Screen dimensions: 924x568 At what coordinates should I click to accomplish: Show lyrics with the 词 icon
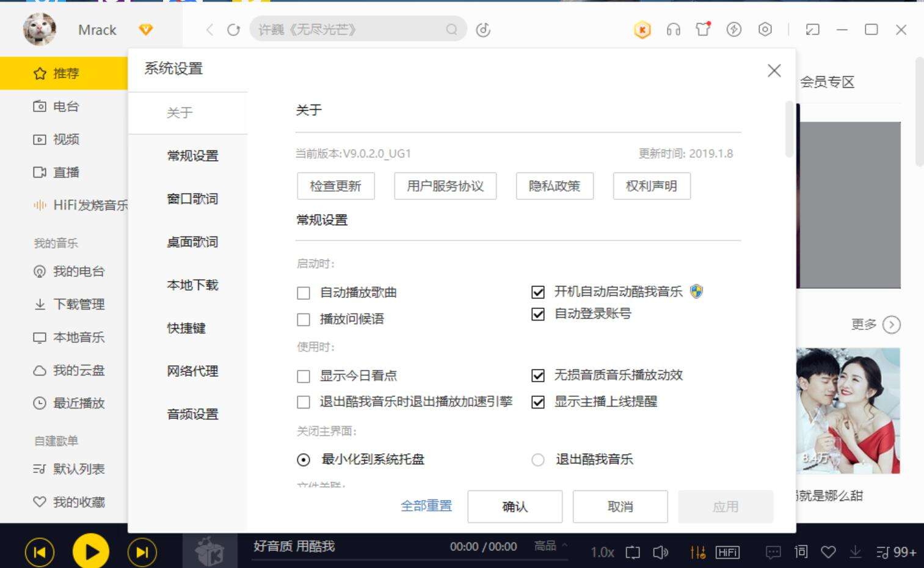(x=801, y=552)
